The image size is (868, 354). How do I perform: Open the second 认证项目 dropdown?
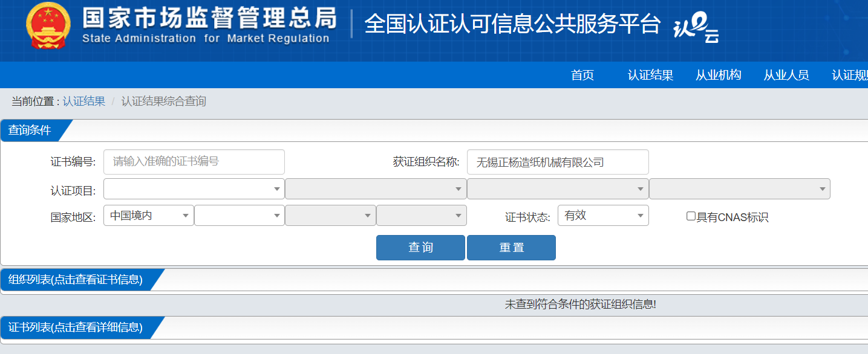376,189
